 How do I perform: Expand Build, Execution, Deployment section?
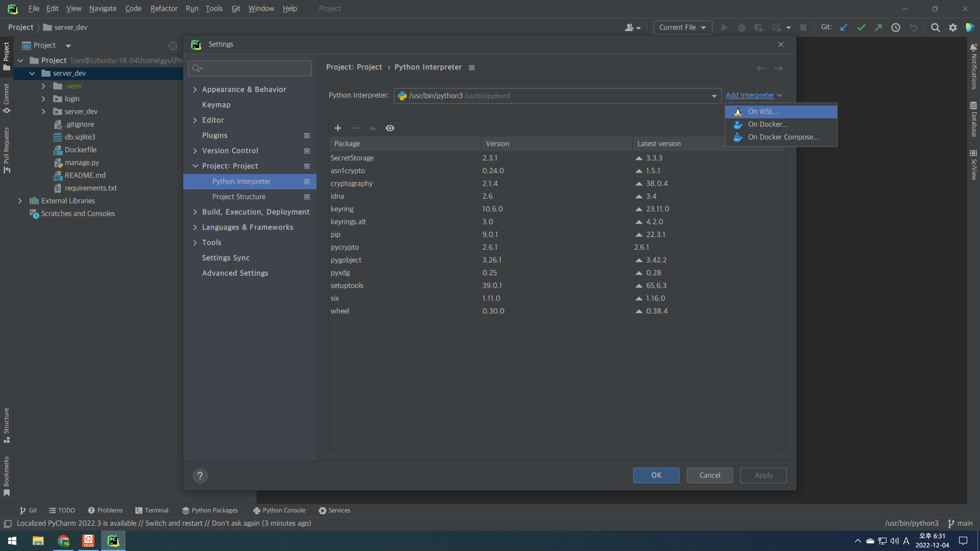tap(195, 212)
